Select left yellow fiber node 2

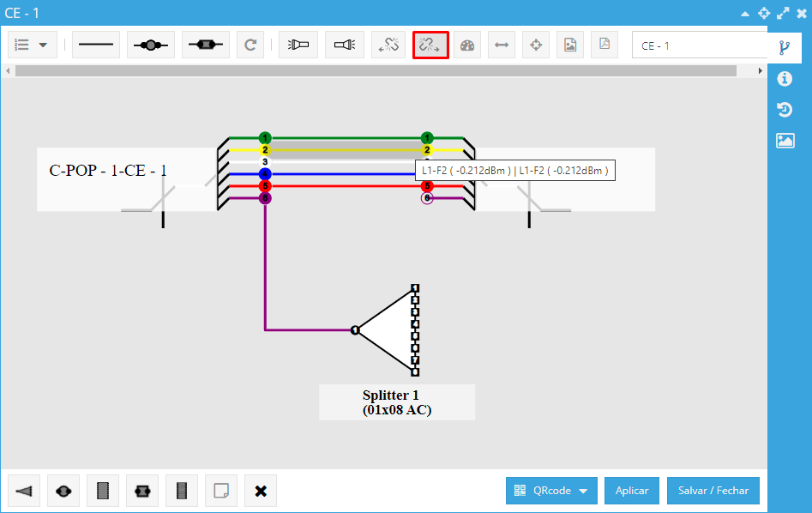265,150
